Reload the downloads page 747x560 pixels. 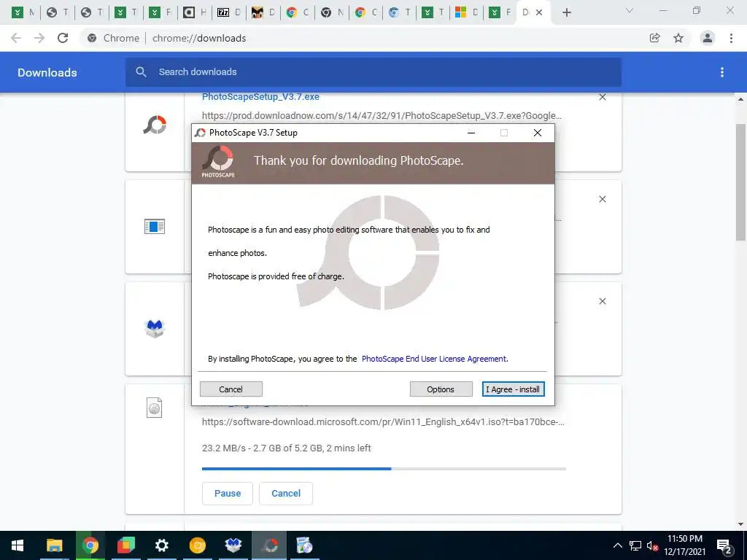pyautogui.click(x=63, y=38)
